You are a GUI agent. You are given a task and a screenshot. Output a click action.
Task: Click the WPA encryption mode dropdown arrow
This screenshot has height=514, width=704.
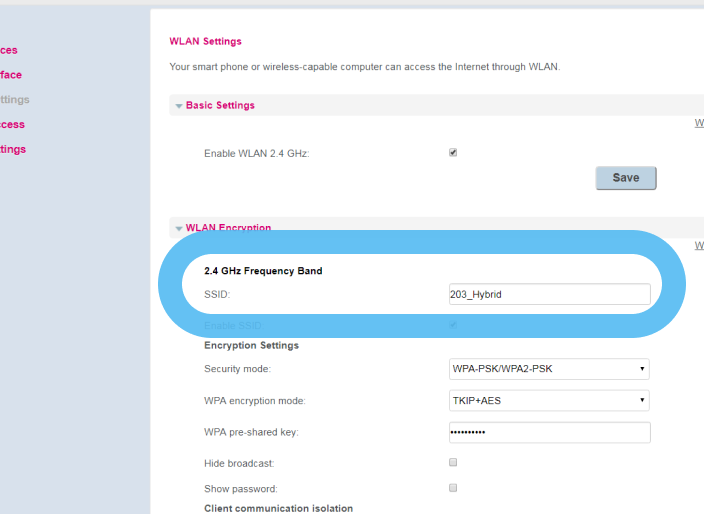tap(641, 401)
